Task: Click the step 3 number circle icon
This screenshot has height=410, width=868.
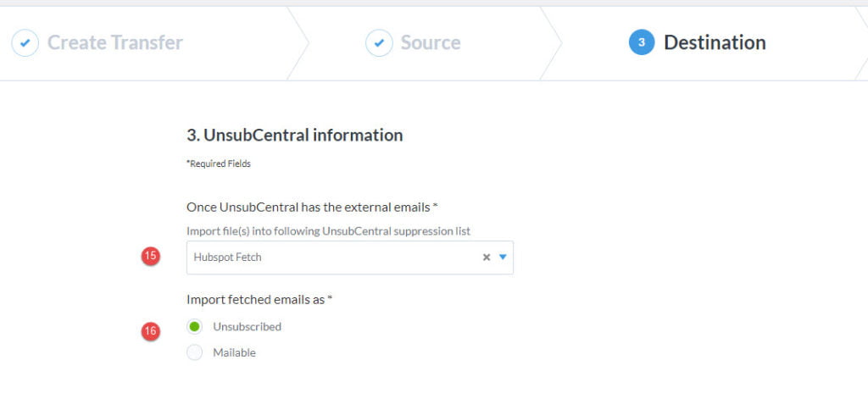Action: tap(642, 42)
